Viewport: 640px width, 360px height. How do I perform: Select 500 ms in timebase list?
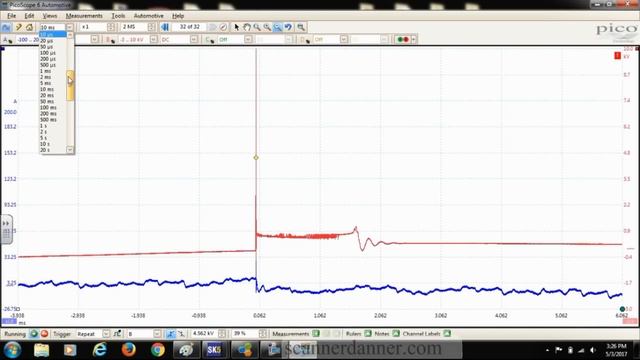[x=48, y=120]
